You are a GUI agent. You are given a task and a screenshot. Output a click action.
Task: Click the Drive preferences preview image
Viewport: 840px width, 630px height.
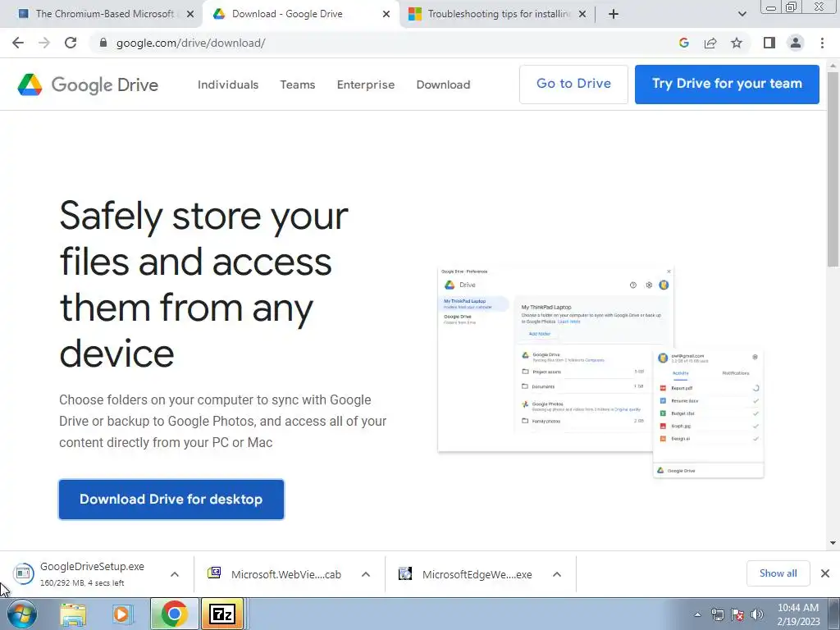[x=600, y=372]
